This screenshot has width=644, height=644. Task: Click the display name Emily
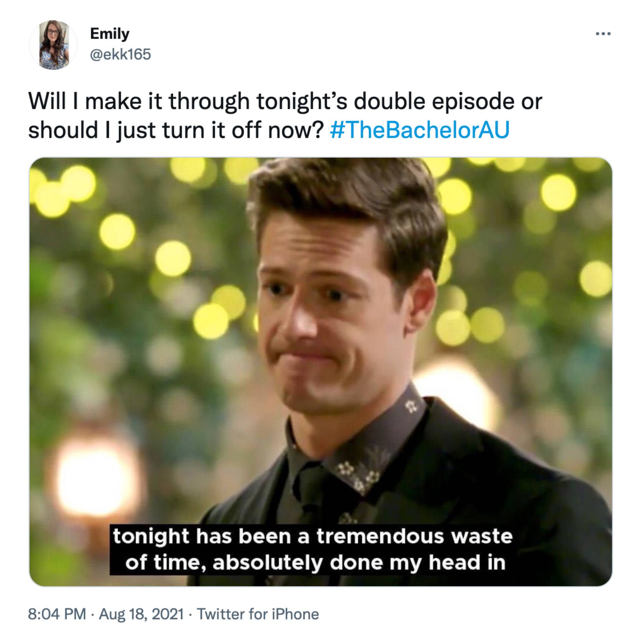(x=110, y=34)
